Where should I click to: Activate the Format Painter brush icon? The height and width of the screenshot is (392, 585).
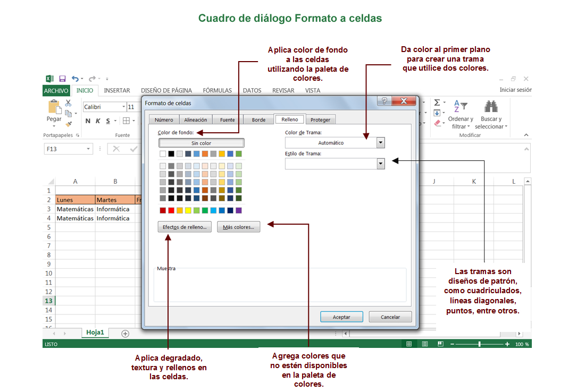tap(69, 124)
